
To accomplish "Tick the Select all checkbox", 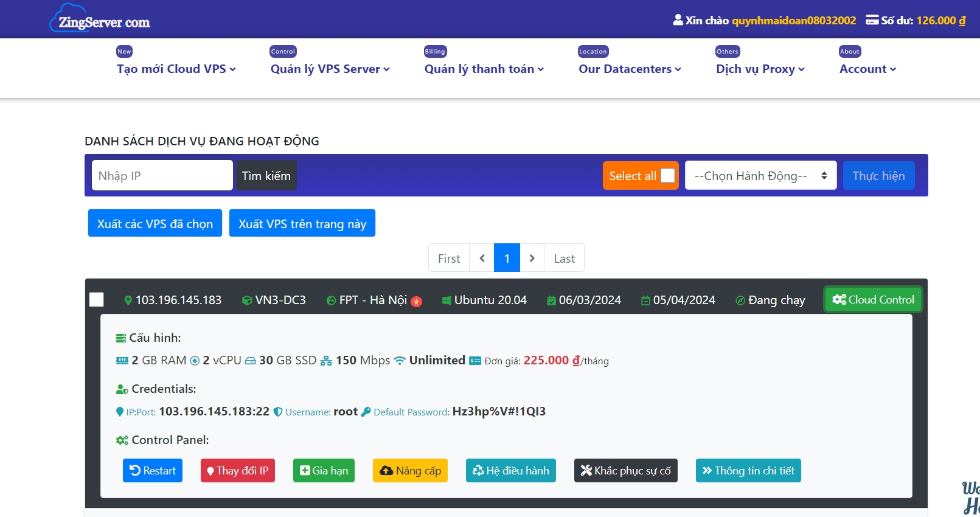I will pyautogui.click(x=667, y=176).
